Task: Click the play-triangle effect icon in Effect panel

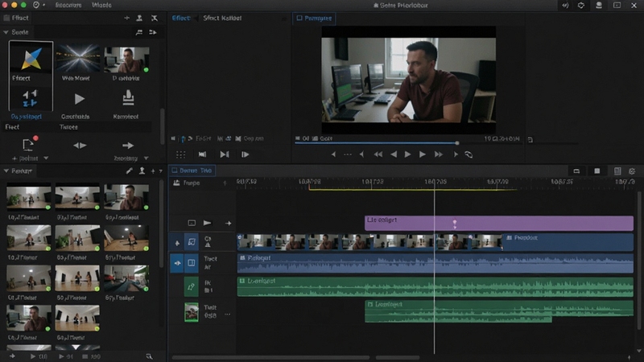Action: click(79, 99)
